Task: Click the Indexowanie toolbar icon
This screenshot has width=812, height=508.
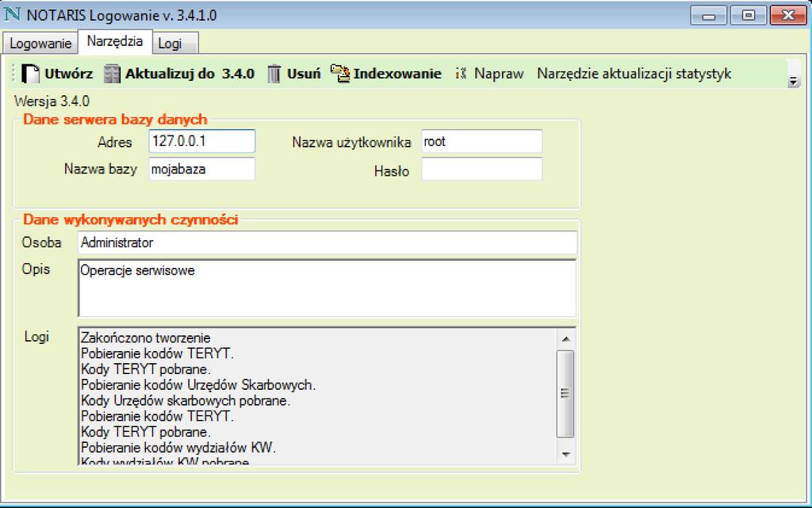Action: coord(340,74)
